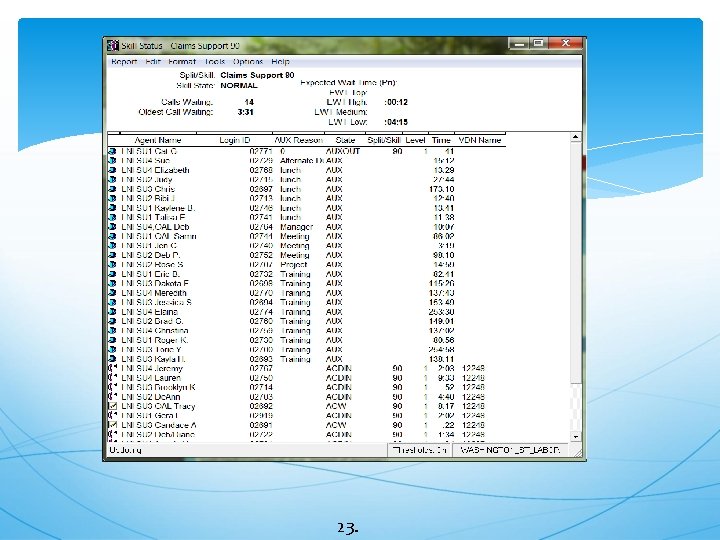
Task: Open the Tools menu
Action: [x=215, y=62]
